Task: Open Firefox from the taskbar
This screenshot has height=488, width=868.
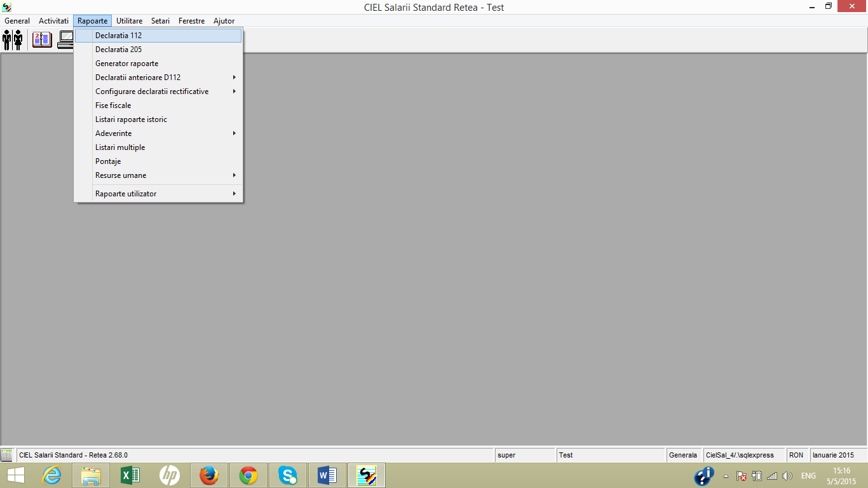Action: [209, 475]
